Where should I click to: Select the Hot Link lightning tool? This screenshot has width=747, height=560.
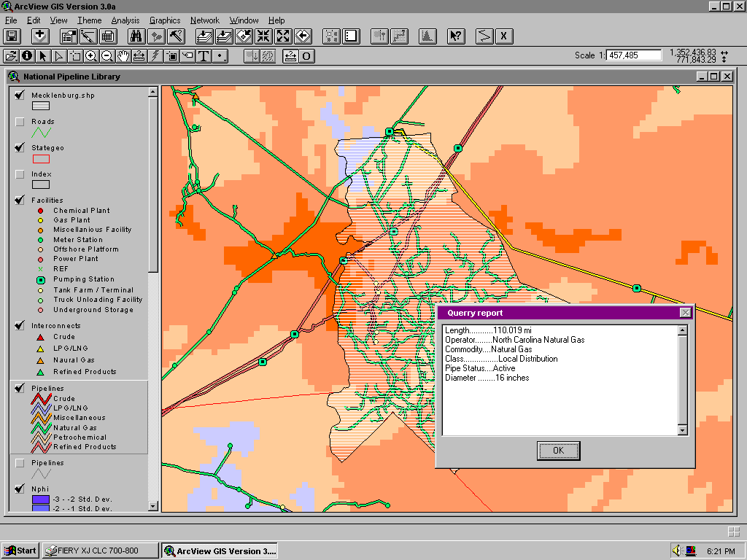click(x=155, y=56)
